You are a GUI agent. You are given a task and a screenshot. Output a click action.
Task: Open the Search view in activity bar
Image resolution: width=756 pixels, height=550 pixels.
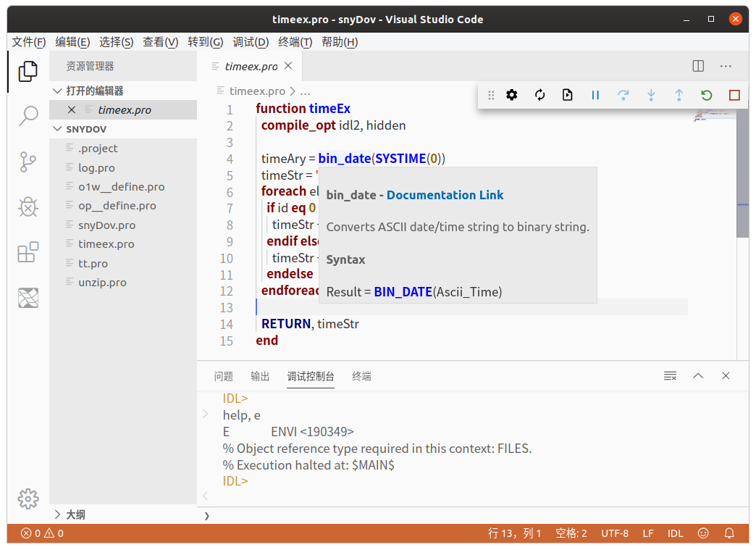28,116
